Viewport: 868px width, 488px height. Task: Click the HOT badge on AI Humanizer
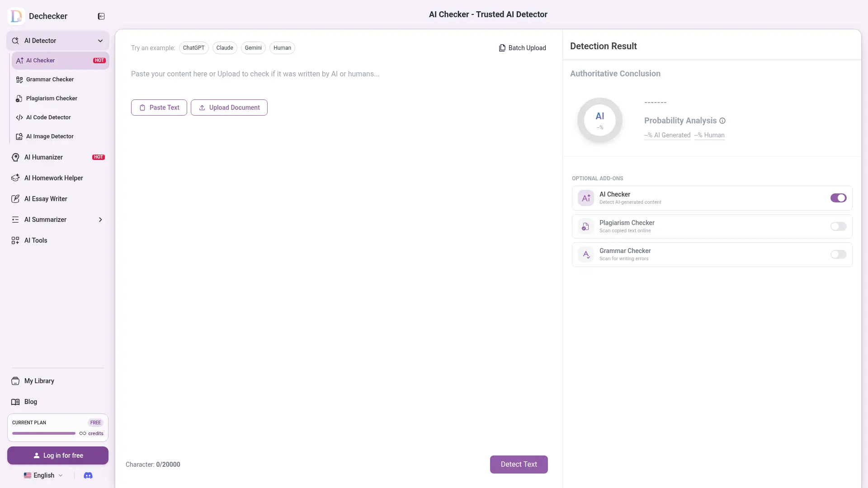coord(99,157)
